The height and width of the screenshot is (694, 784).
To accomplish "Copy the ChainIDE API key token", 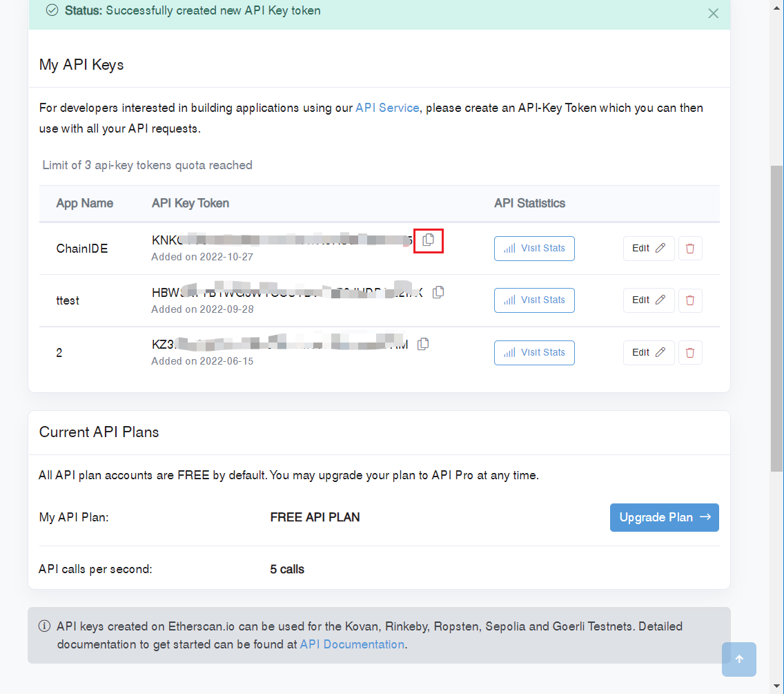I will [x=428, y=240].
